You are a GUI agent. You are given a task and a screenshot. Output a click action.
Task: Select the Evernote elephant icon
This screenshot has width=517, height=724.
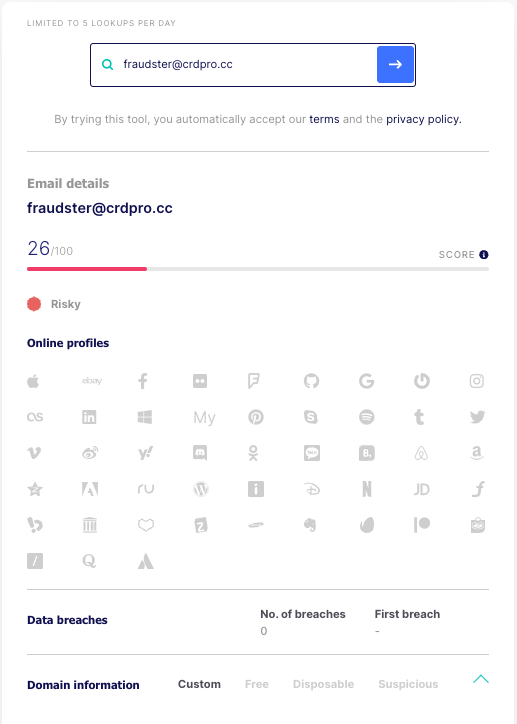coord(310,525)
